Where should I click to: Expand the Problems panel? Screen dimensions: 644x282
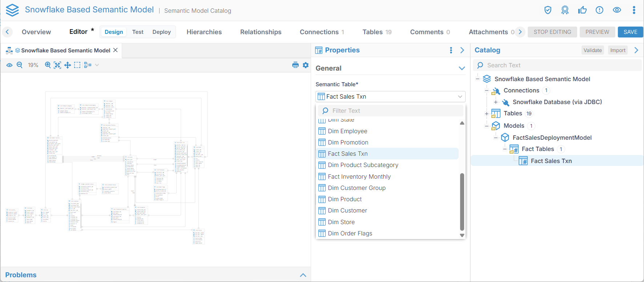pos(303,275)
